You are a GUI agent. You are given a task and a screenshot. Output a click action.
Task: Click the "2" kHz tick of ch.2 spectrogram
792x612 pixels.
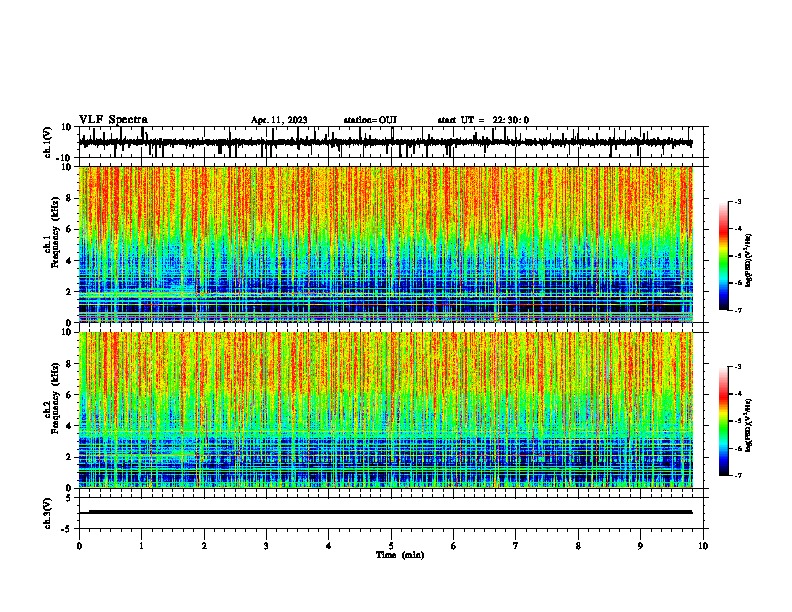69,457
